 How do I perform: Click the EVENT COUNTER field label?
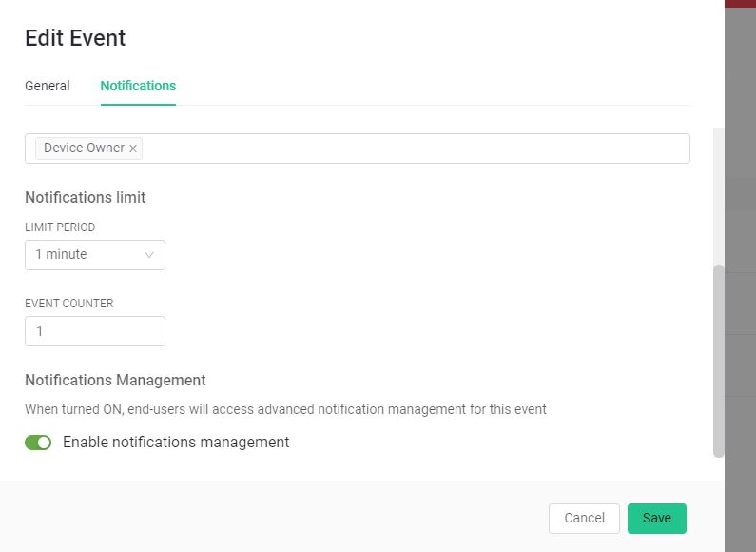69,304
